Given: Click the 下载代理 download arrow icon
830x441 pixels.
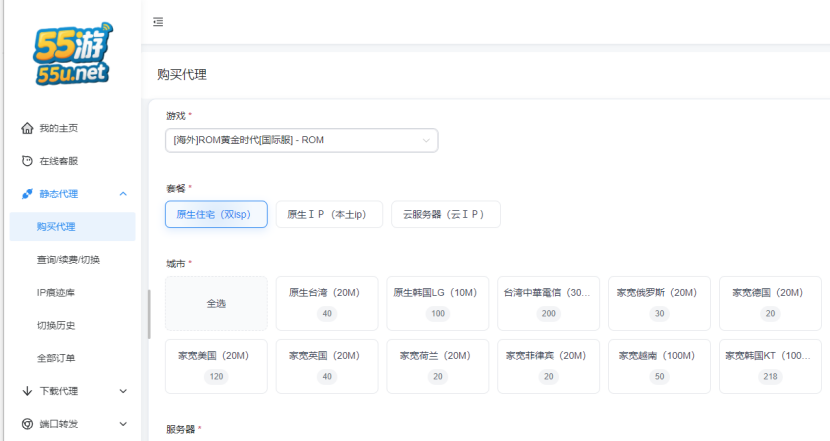Looking at the screenshot, I should point(27,391).
